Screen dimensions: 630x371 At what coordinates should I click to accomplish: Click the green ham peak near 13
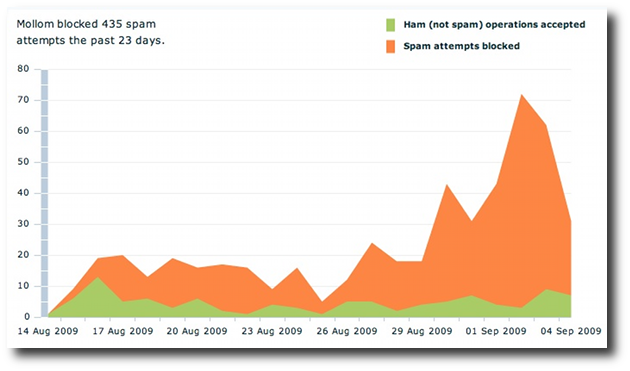click(x=97, y=278)
